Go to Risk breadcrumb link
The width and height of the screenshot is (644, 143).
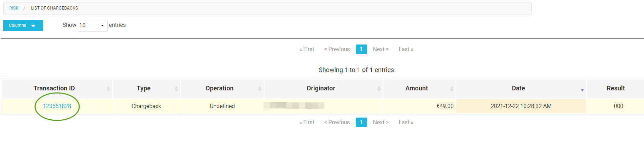pyautogui.click(x=14, y=8)
